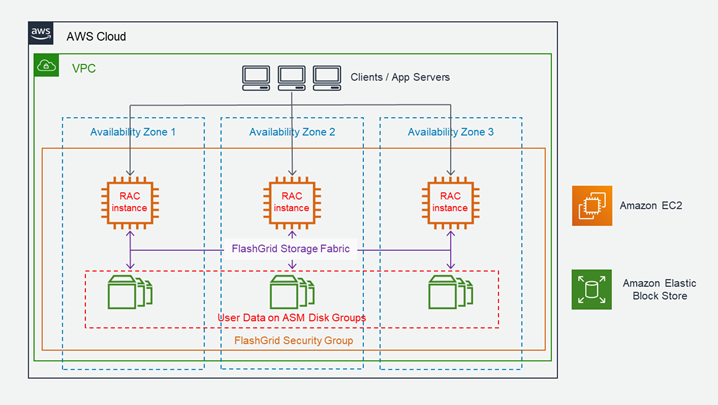Click the 'Availability Zone 3' label
Image resolution: width=718 pixels, height=405 pixels.
tap(451, 132)
